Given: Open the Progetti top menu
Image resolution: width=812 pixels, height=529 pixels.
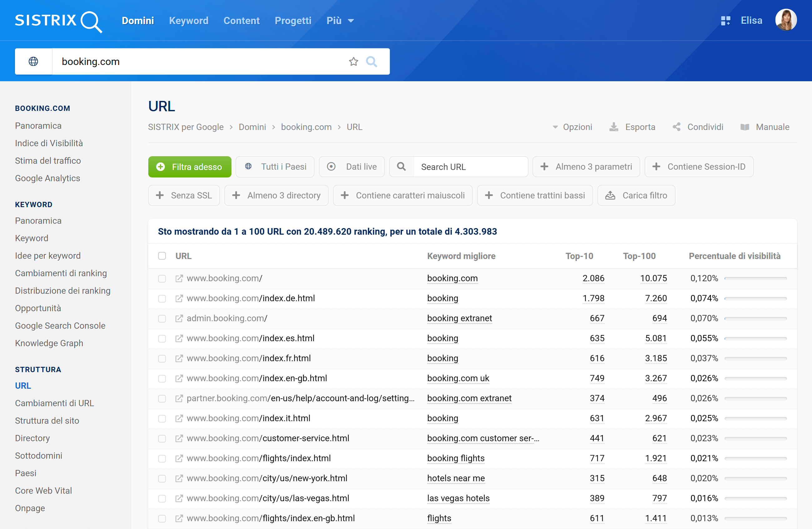Looking at the screenshot, I should coord(293,21).
